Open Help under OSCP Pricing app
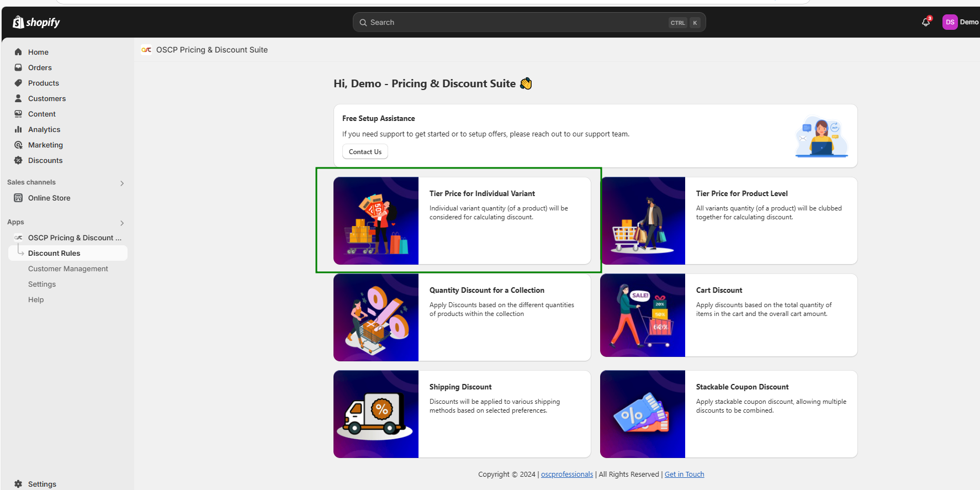980x490 pixels. pyautogui.click(x=36, y=299)
